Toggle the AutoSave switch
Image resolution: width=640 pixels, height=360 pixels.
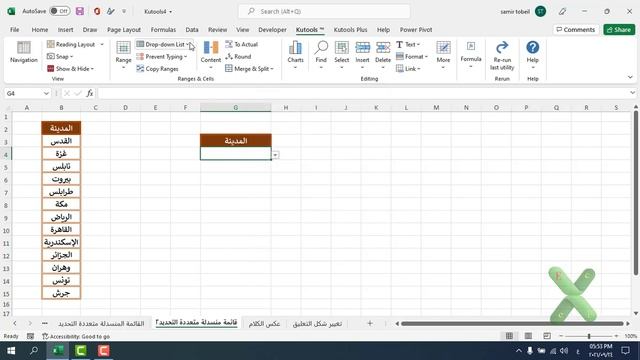(x=60, y=11)
